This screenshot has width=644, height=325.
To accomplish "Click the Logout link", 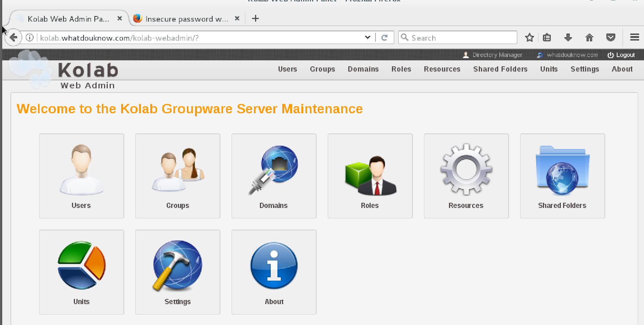I will (621, 55).
